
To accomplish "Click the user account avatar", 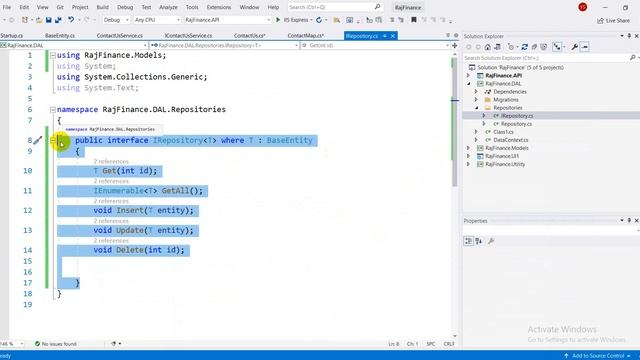I will coord(582,7).
